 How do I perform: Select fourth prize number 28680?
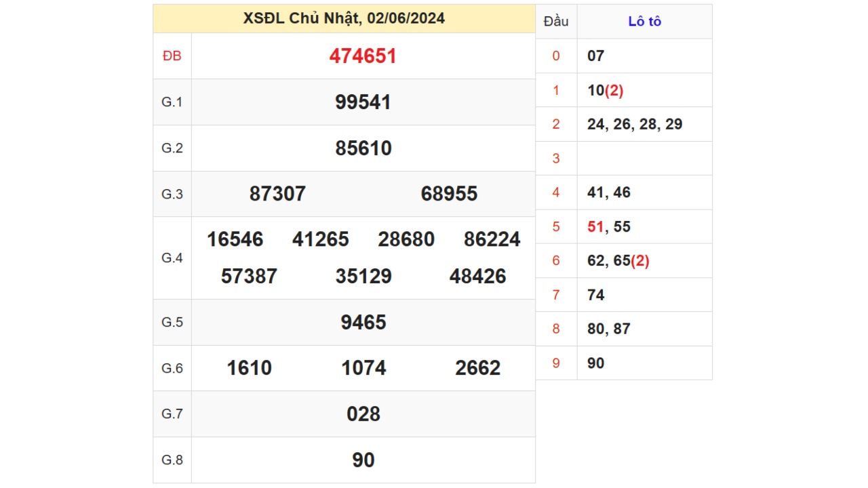[406, 239]
